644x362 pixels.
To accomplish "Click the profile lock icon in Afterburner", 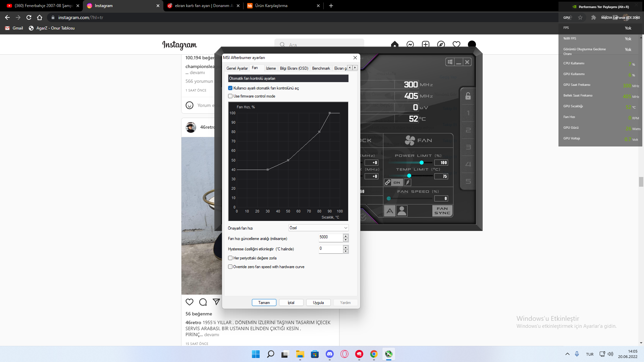I will (x=468, y=96).
